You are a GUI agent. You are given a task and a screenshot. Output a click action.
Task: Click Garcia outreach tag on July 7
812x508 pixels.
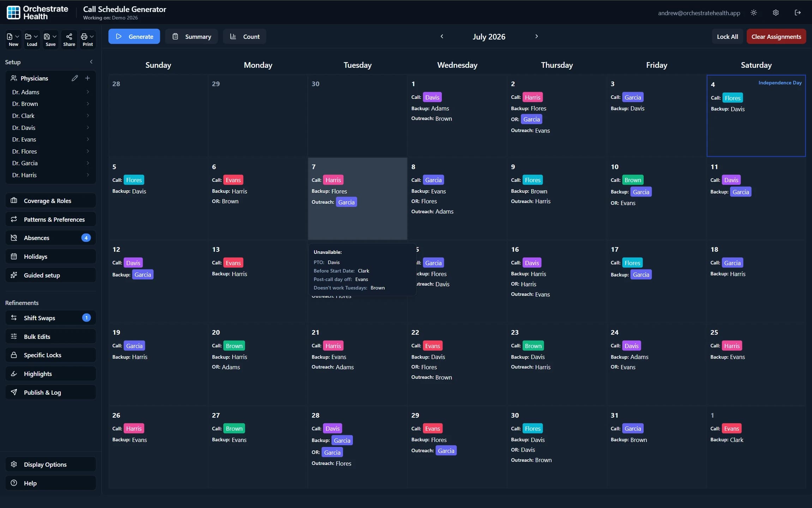click(346, 202)
